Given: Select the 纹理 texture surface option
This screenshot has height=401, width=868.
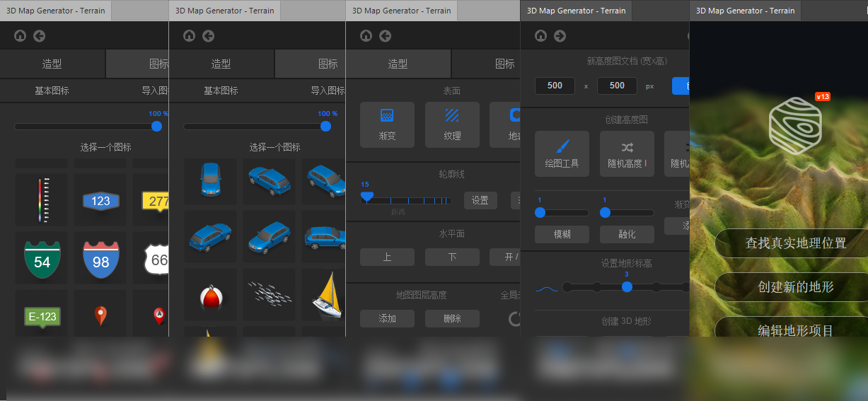Looking at the screenshot, I should (x=452, y=124).
